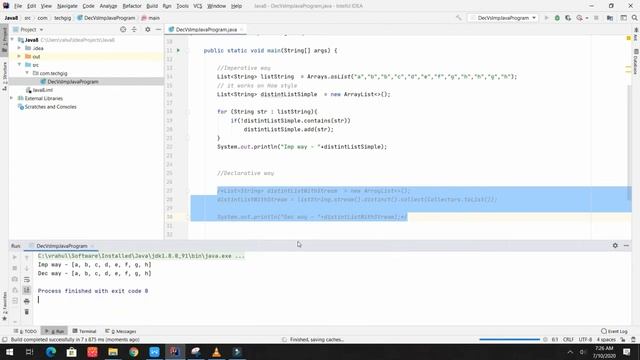Click the CRLF line separator in status bar
Image resolution: width=640 pixels, height=360 pixels.
(568, 340)
